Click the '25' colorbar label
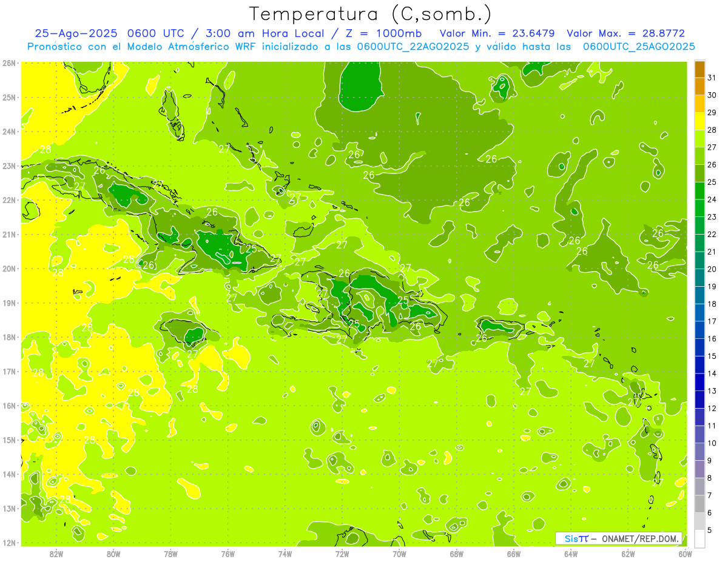 tap(712, 182)
